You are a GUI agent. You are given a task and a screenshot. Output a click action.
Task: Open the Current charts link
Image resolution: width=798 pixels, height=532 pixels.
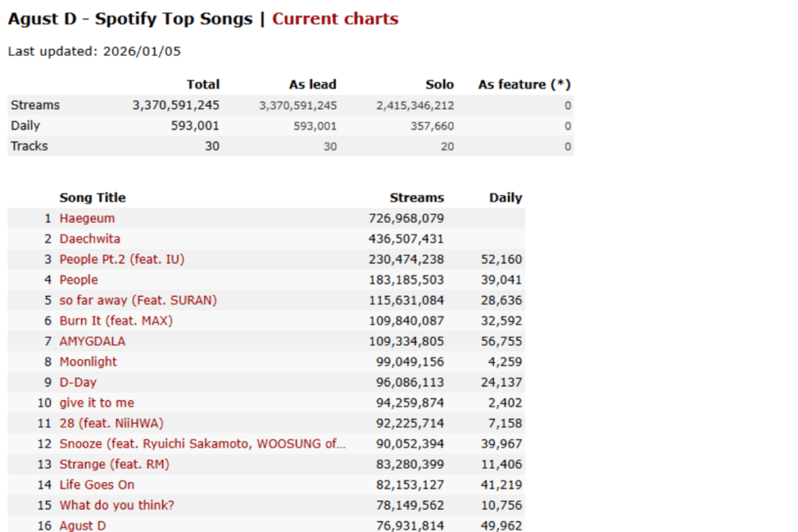click(335, 19)
